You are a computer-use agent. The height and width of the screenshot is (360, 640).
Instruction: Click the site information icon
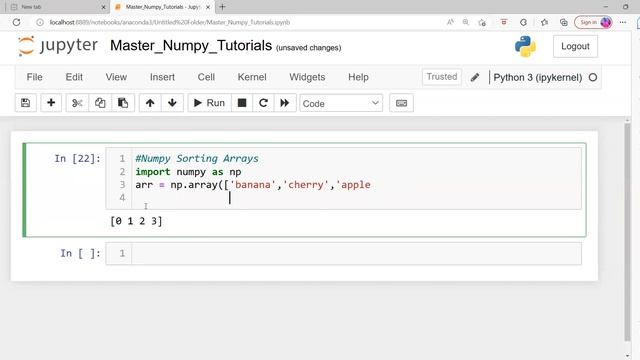(40, 22)
